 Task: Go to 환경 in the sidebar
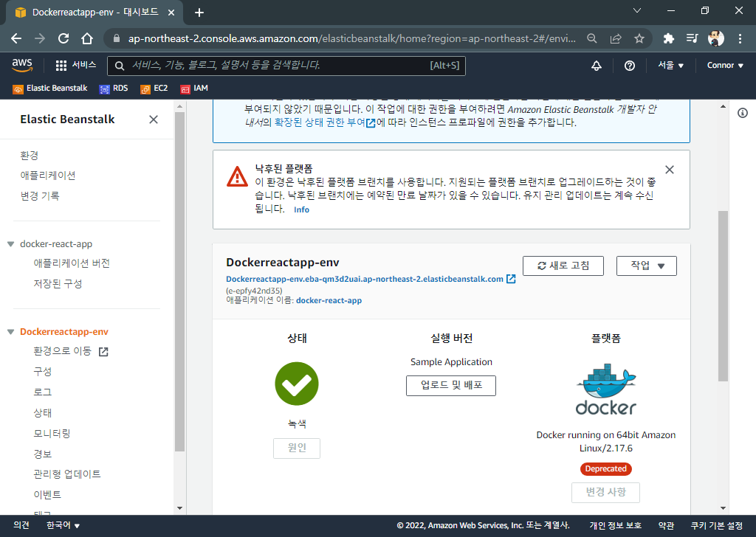29,156
